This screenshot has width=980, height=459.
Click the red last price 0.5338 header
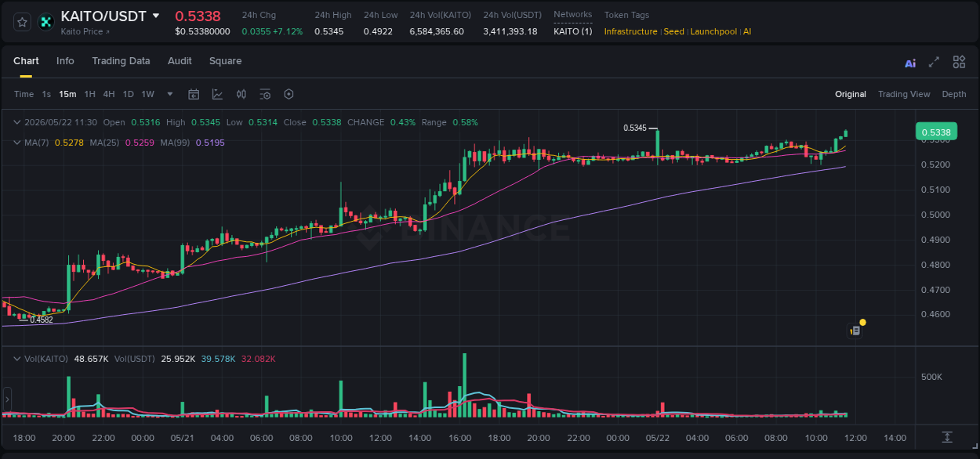pos(198,16)
